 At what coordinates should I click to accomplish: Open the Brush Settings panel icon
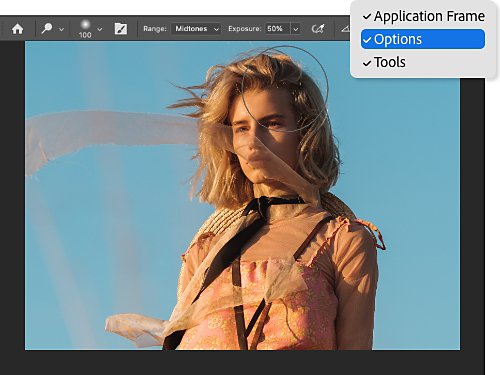[121, 29]
